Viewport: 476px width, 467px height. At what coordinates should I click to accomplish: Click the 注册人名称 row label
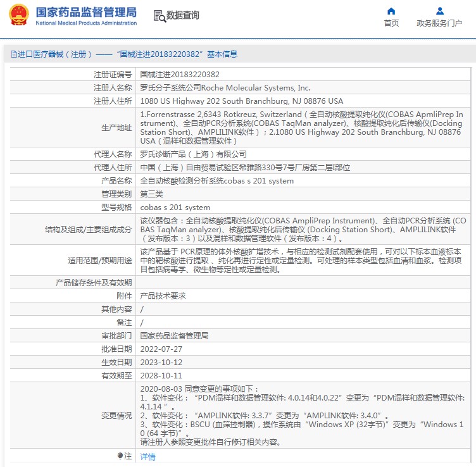[x=113, y=88]
